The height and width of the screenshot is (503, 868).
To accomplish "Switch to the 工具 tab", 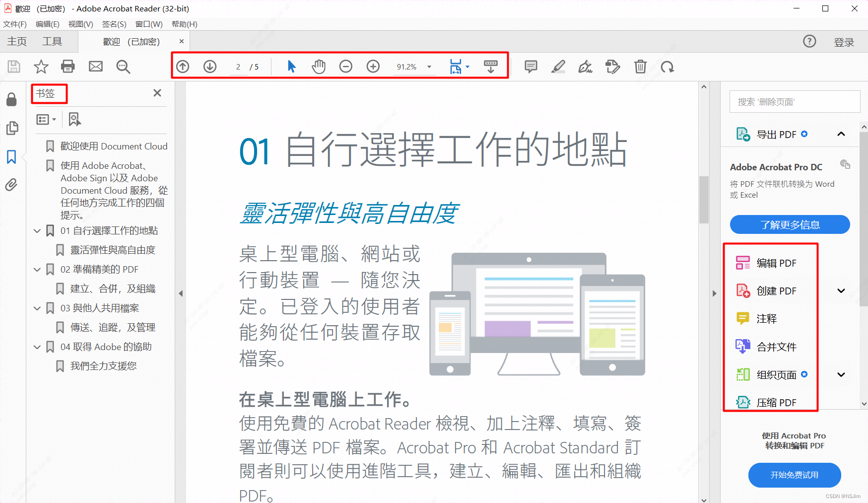I will pos(52,42).
